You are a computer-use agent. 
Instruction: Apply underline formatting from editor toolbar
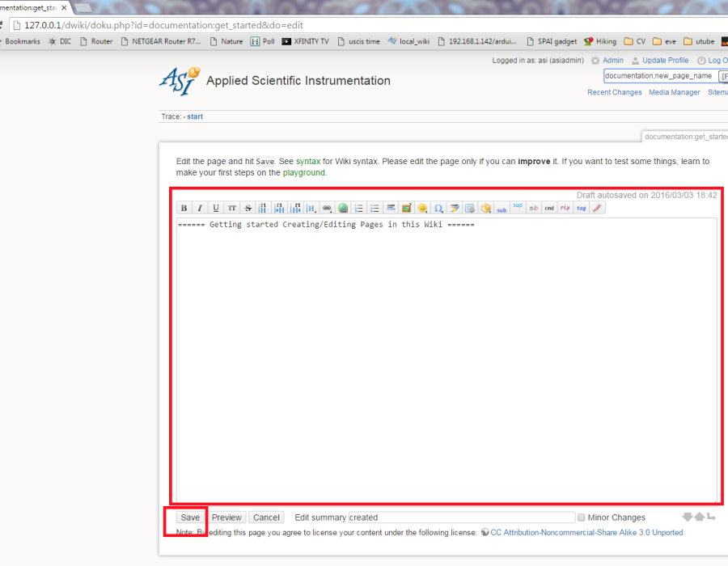coord(215,209)
